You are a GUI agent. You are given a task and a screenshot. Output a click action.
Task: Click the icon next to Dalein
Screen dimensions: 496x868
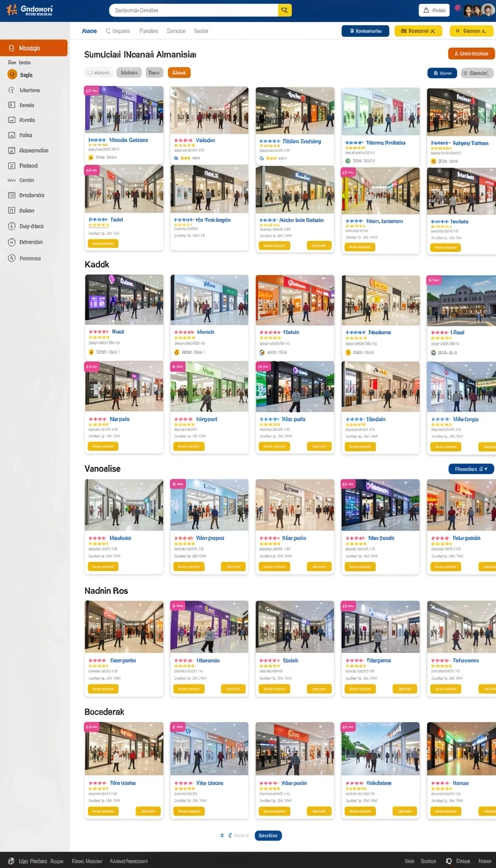coord(12,211)
